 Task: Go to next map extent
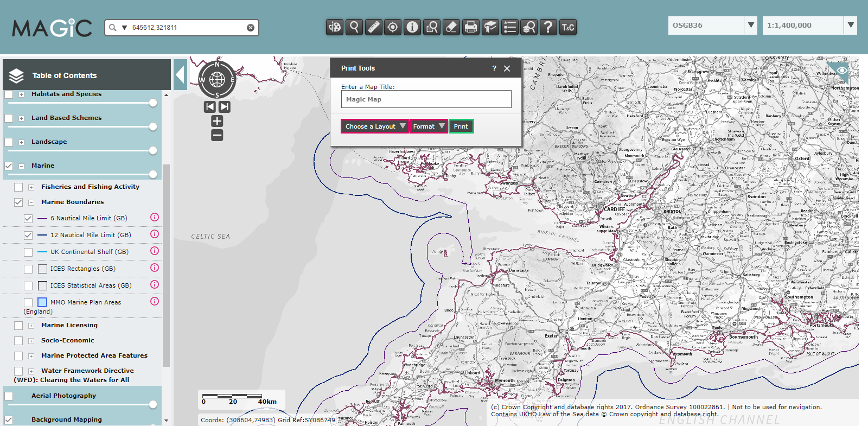point(225,107)
